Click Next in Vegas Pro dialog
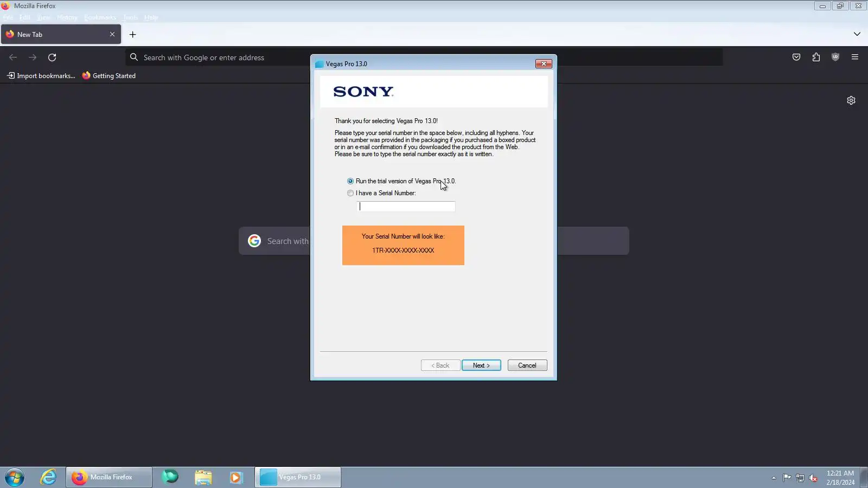 pyautogui.click(x=481, y=365)
